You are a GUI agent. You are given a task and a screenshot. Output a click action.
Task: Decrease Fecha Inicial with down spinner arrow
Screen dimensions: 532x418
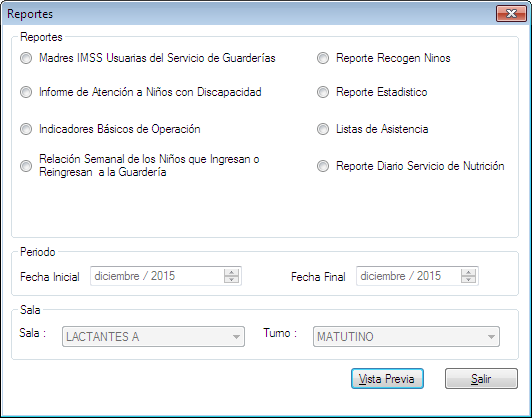(231, 280)
